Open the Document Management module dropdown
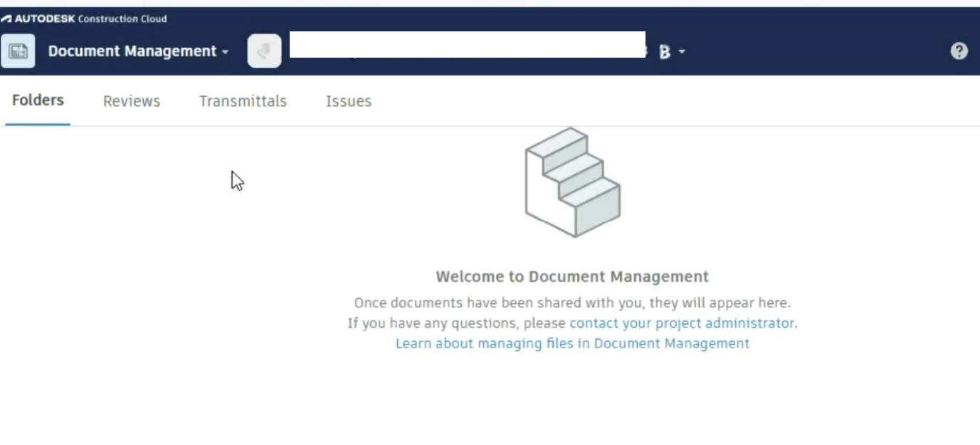980x445 pixels. [139, 51]
